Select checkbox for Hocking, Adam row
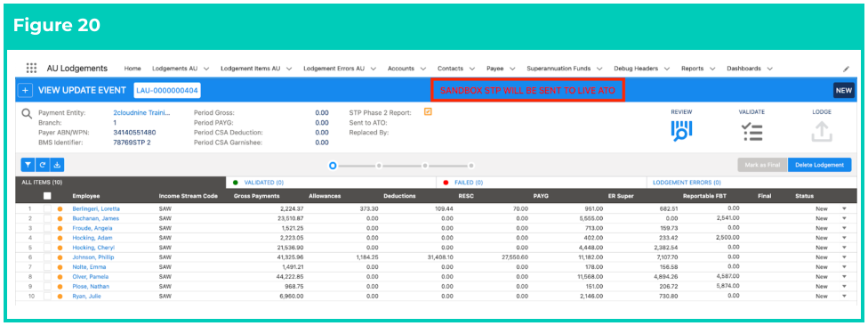Screen dimensions: 868x326 (48, 238)
